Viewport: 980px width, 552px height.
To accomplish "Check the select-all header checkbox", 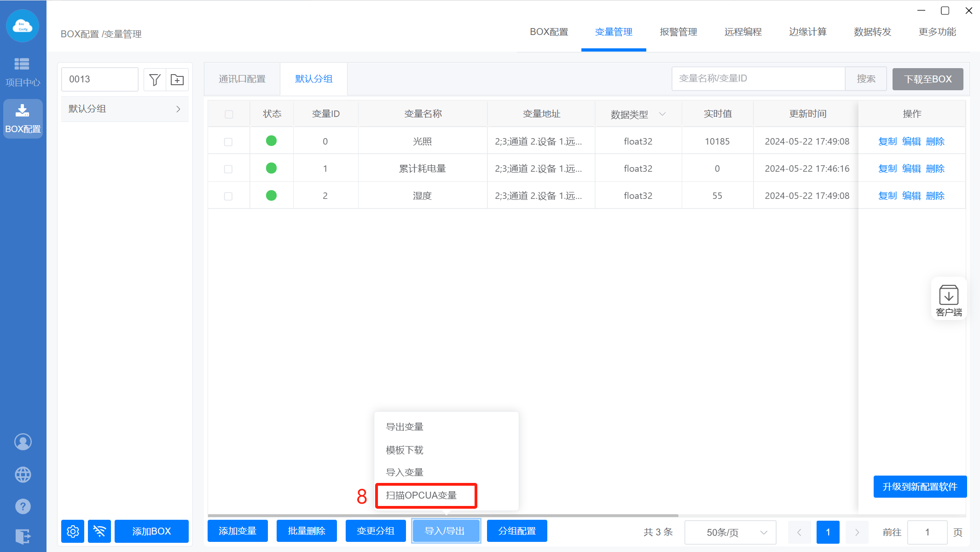I will 229,114.
